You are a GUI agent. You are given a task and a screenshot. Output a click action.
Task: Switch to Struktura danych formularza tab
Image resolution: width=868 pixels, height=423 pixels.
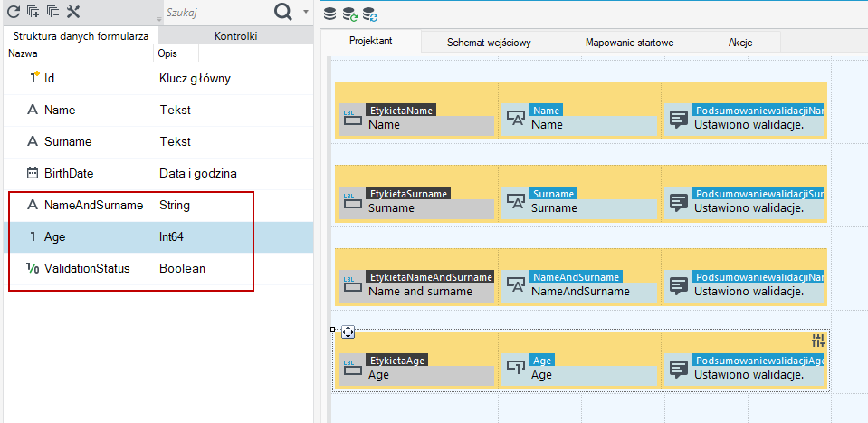point(81,36)
